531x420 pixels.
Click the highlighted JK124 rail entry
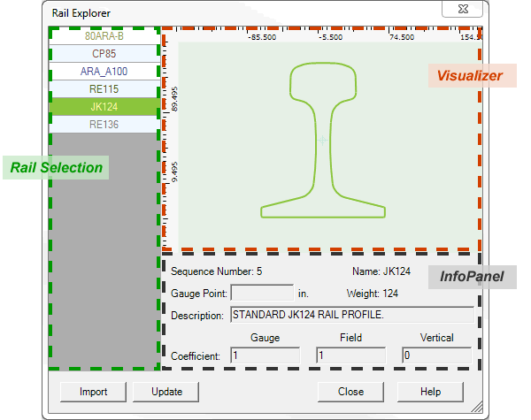pyautogui.click(x=104, y=107)
